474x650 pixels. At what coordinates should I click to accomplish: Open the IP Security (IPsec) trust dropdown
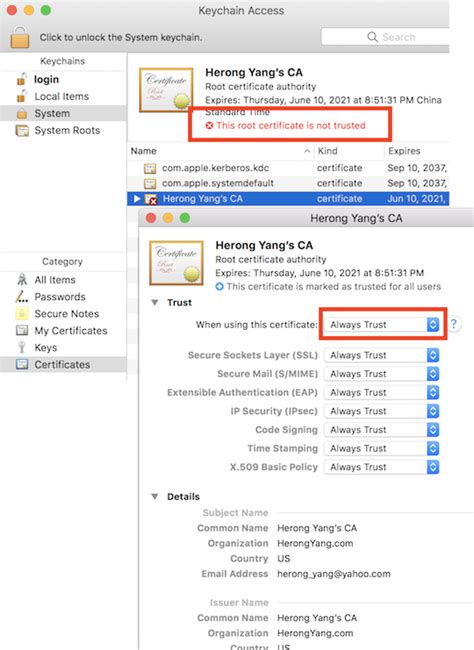pyautogui.click(x=382, y=411)
